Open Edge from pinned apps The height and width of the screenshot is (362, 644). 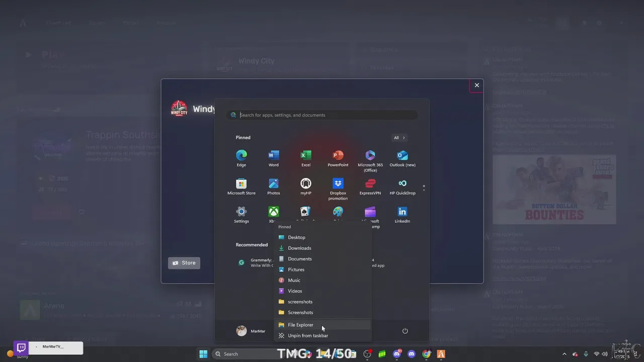pos(242,158)
